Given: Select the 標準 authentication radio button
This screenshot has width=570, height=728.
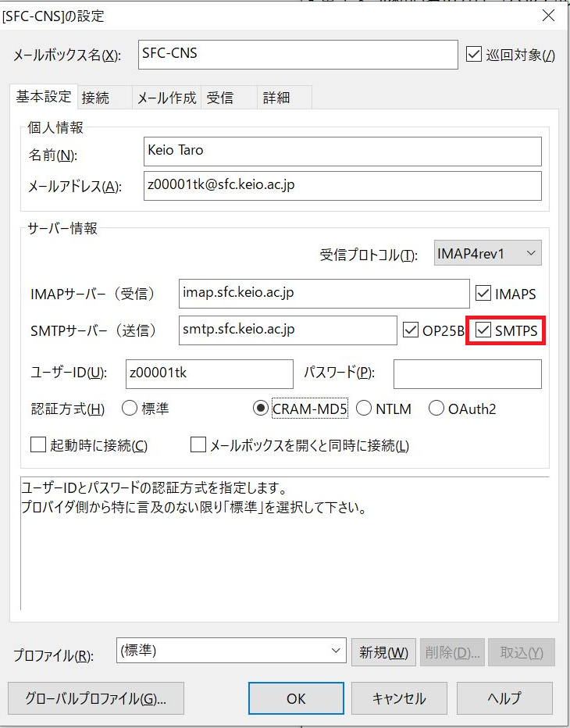Looking at the screenshot, I should pyautogui.click(x=130, y=408).
